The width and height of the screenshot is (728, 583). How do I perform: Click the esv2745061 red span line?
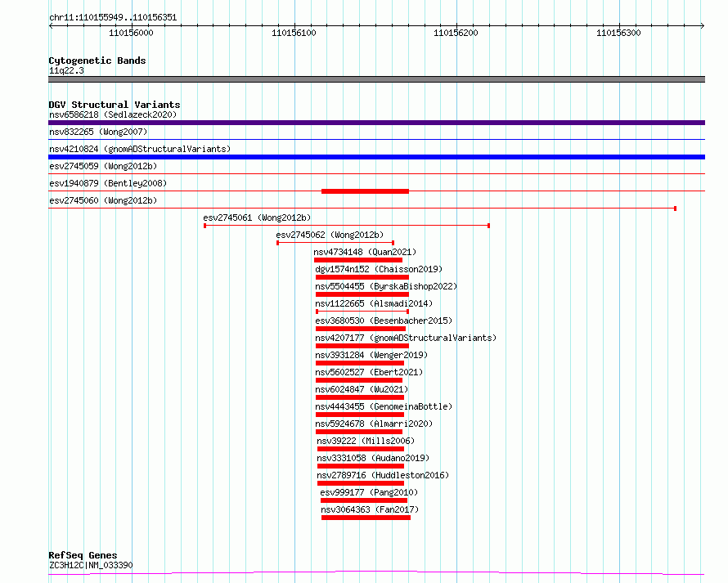347,226
